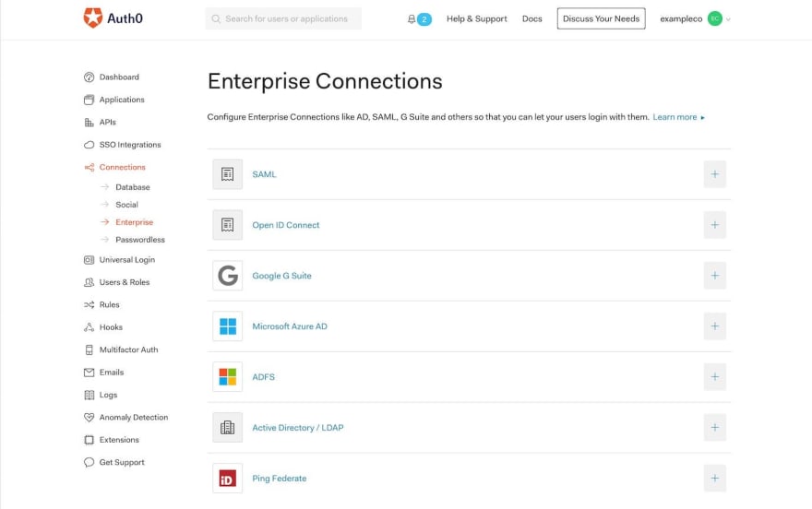Click the Google G logo tile
This screenshot has height=509, width=812.
[x=227, y=276]
